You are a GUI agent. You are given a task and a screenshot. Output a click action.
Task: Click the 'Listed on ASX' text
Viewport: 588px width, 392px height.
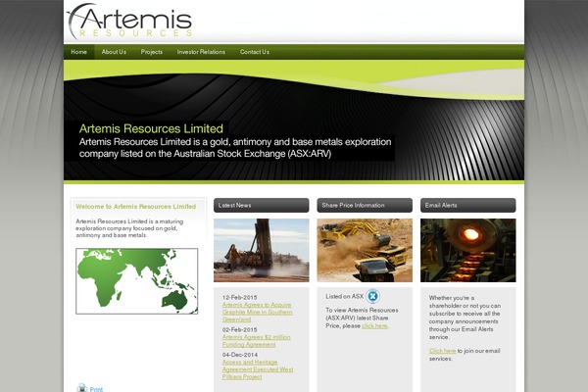[x=345, y=296]
